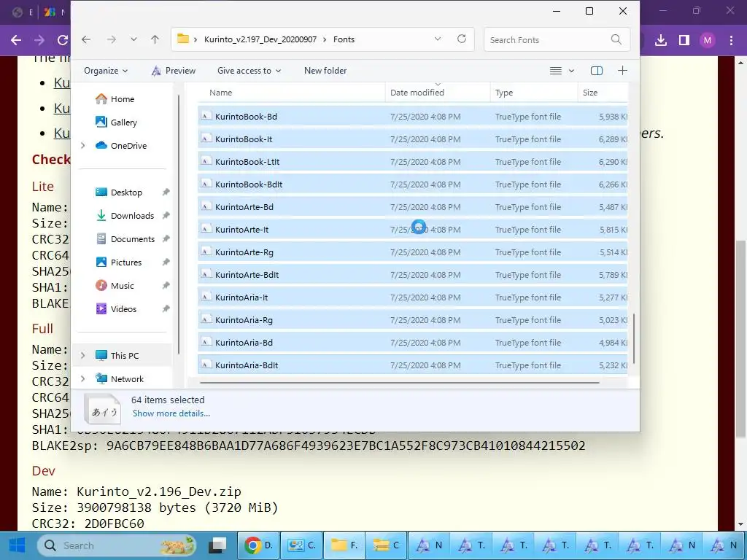Open the browser three-dot menu

pyautogui.click(x=731, y=41)
